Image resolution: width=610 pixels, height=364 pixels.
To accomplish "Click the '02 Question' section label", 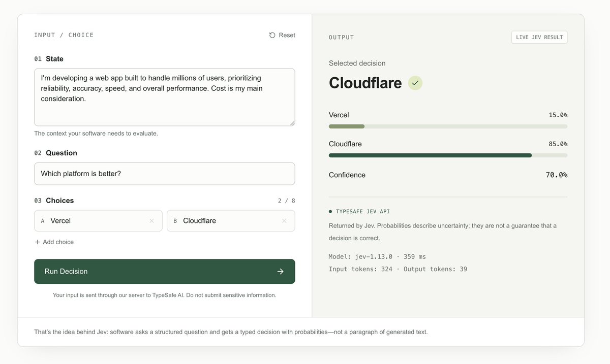I will click(56, 153).
